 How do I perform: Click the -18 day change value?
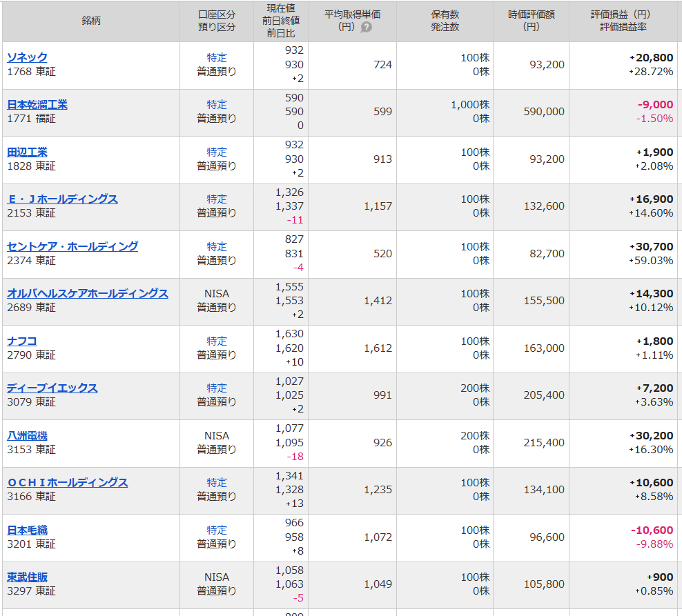pos(295,457)
